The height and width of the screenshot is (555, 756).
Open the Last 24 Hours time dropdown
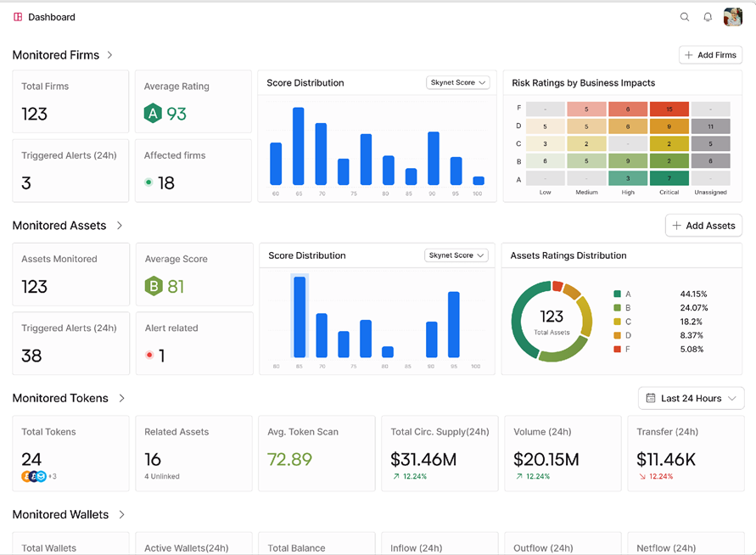tap(691, 398)
